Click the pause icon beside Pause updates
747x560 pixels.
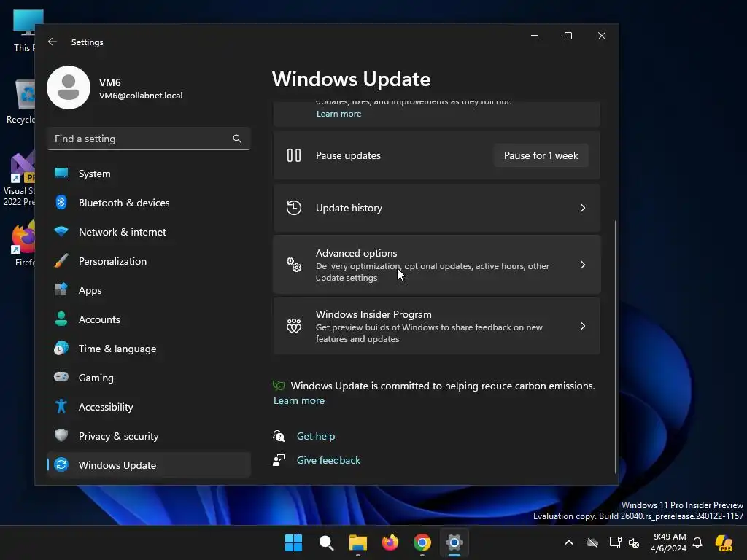[294, 155]
